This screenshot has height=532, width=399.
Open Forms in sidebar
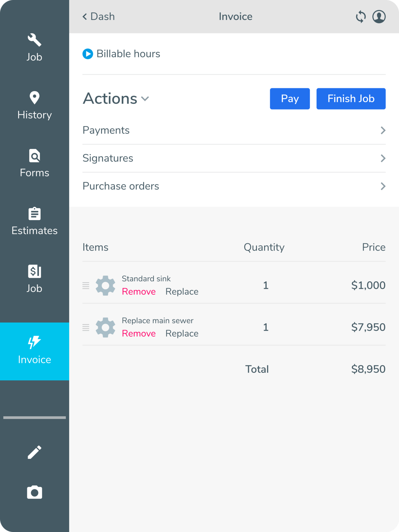click(x=35, y=163)
